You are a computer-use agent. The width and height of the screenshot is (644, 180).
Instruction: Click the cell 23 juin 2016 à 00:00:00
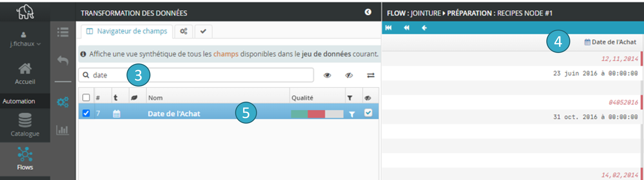595,73
